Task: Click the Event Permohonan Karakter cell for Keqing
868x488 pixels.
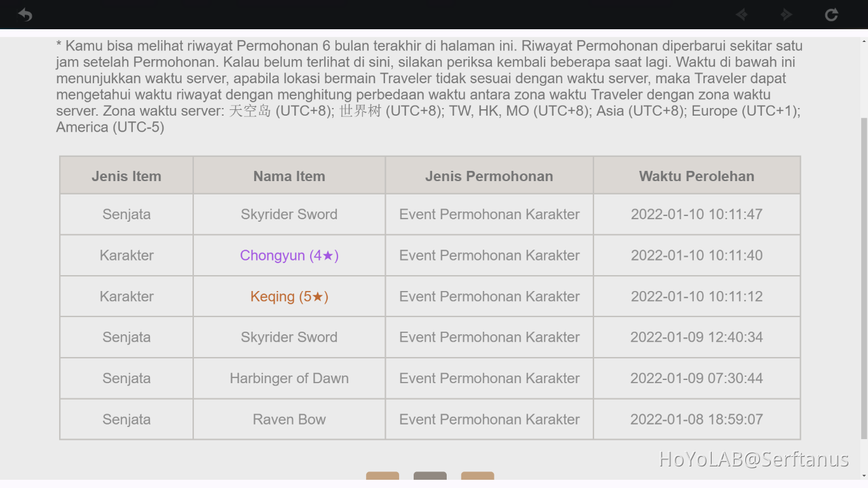Action: coord(489,296)
